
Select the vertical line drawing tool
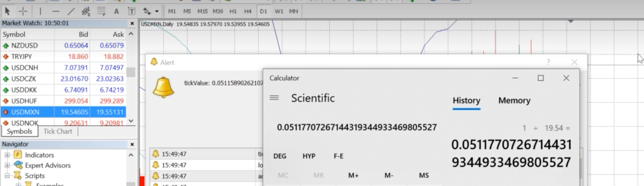[40, 11]
